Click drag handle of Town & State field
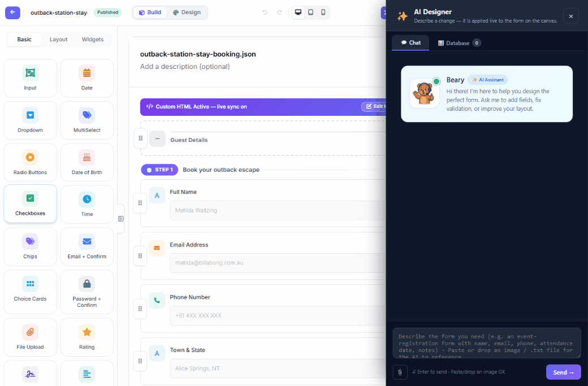 pyautogui.click(x=140, y=361)
